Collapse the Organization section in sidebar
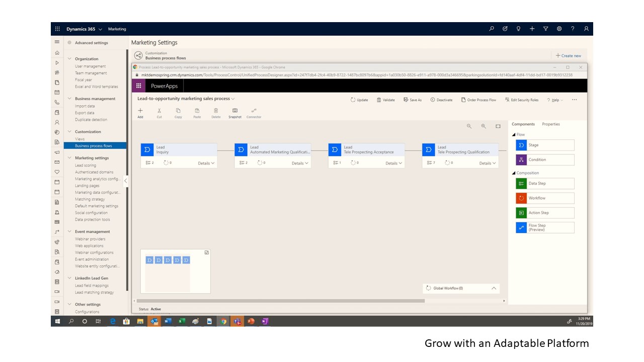This screenshot has height=362, width=644. (69, 59)
